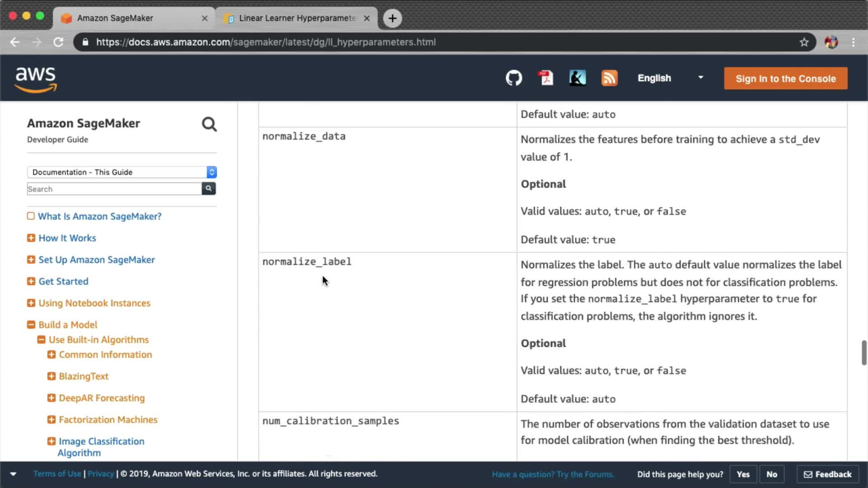The width and height of the screenshot is (868, 488).
Task: Click Sign In to the Console
Action: pyautogui.click(x=785, y=79)
